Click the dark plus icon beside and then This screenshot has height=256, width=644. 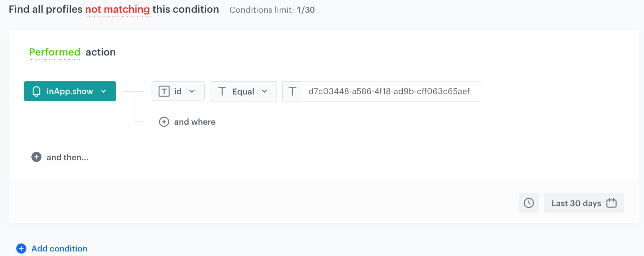[36, 157]
